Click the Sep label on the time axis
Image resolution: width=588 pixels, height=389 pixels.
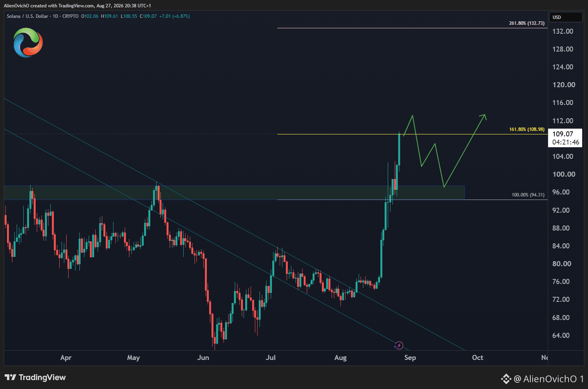click(x=410, y=358)
